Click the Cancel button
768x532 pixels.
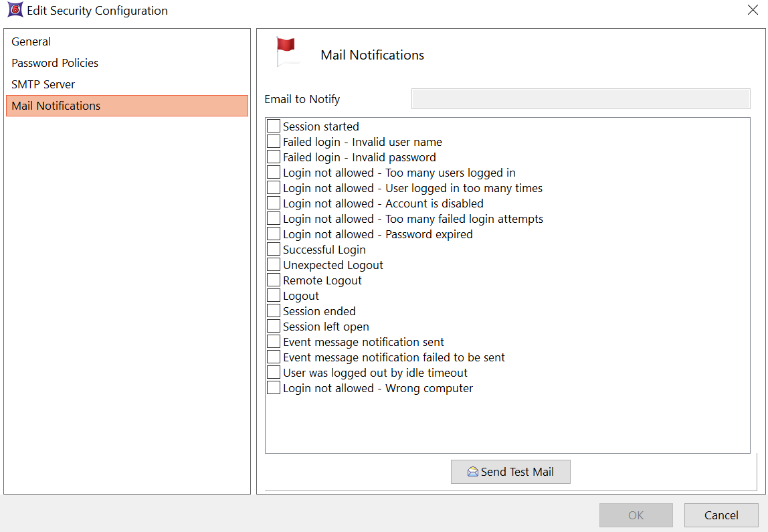click(x=721, y=515)
